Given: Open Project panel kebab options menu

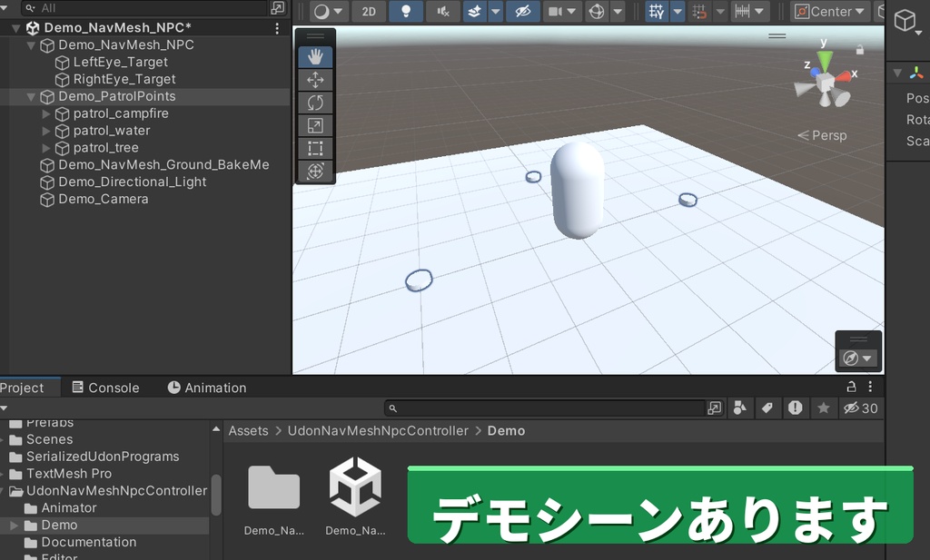Looking at the screenshot, I should (870, 387).
